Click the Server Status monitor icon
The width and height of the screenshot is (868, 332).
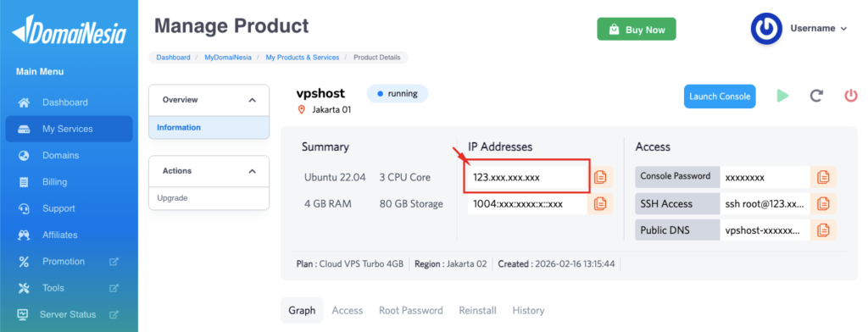pos(23,314)
